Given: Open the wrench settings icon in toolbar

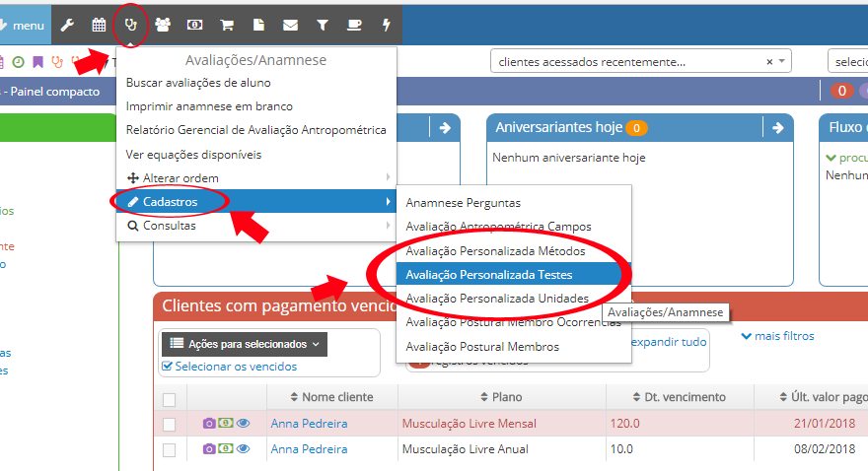Looking at the screenshot, I should pos(67,25).
